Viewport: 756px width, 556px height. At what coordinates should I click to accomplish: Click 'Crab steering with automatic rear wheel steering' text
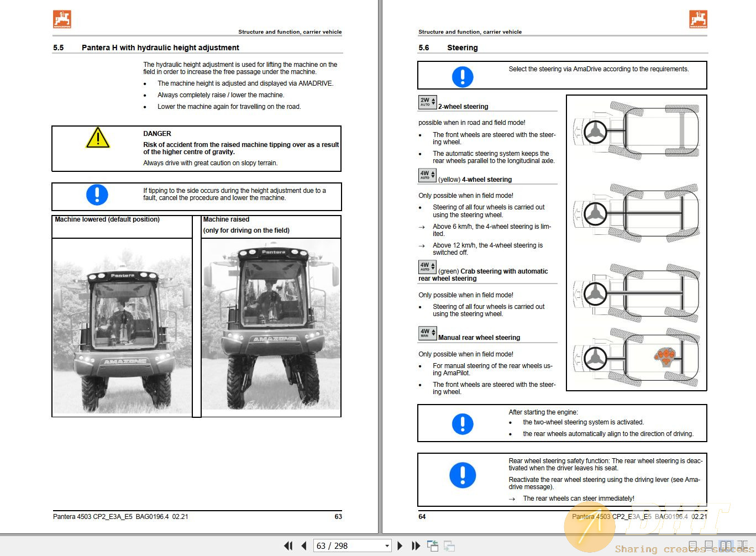point(483,275)
